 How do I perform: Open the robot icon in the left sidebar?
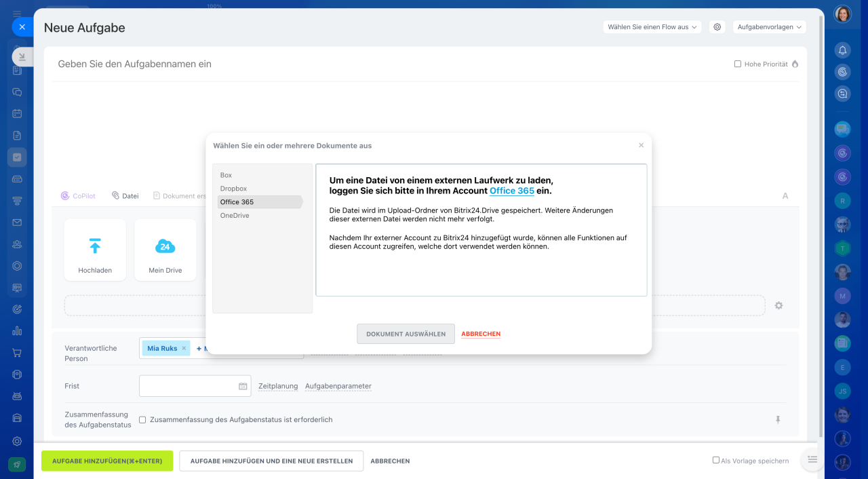tap(17, 396)
